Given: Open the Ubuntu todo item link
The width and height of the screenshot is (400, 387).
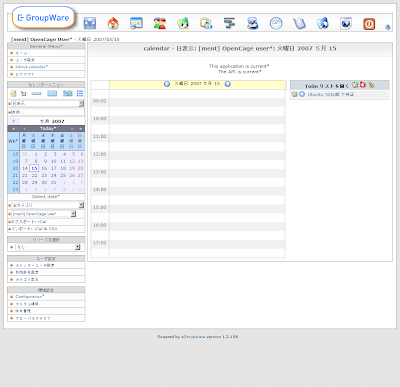Looking at the screenshot, I should click(x=331, y=95).
